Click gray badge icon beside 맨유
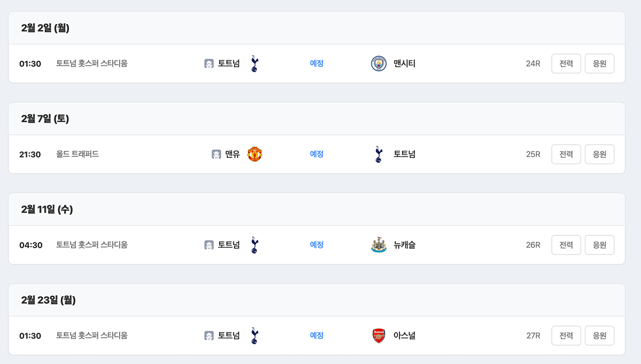 (x=216, y=154)
